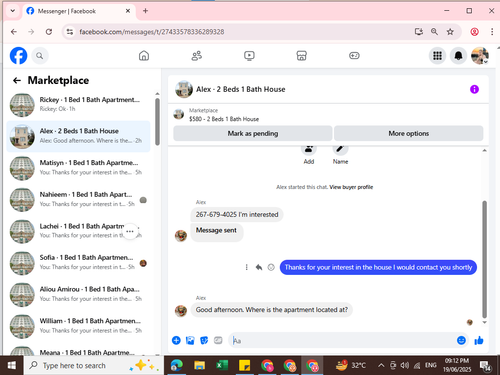The height and width of the screenshot is (375, 500).
Task: Click the Mark as pending button
Action: [253, 133]
